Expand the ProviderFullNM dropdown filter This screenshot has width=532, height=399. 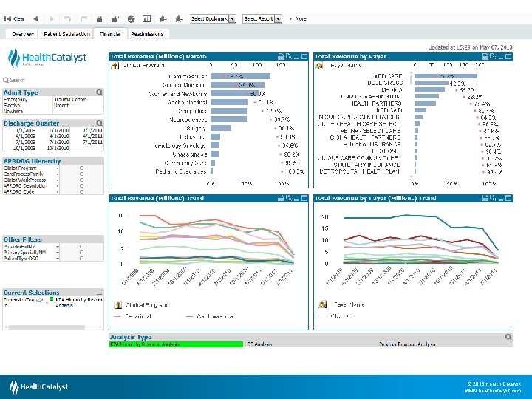[x=58, y=247]
